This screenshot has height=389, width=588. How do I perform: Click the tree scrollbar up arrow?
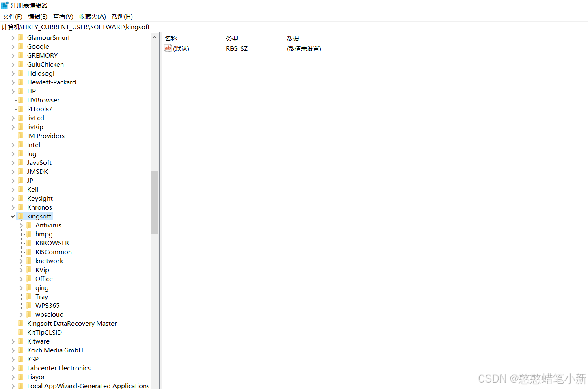[154, 37]
